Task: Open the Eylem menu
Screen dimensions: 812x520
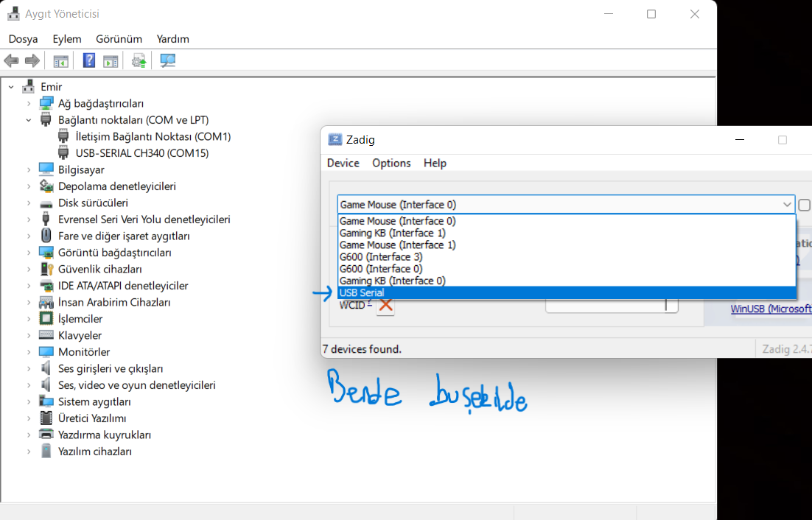Action: click(x=66, y=39)
